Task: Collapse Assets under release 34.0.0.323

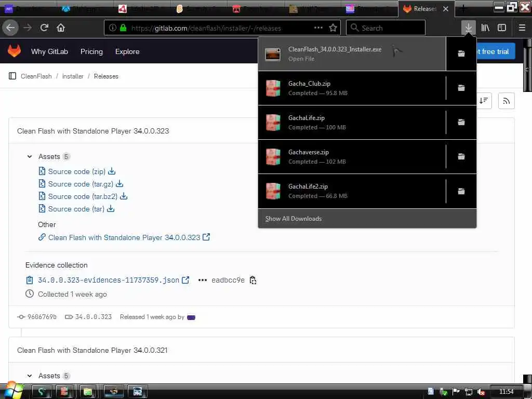Action: coord(30,156)
